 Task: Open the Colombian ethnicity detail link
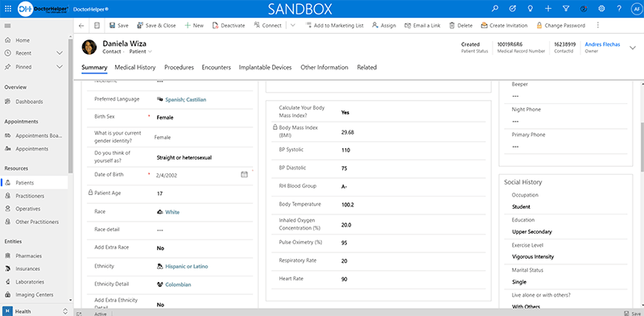[x=178, y=285]
